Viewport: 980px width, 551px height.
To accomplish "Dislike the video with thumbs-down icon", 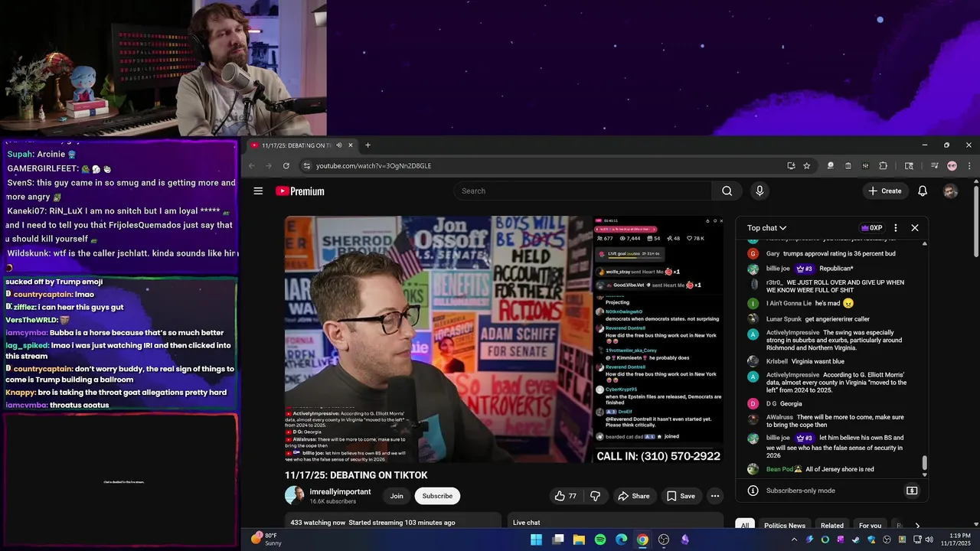I will point(596,496).
